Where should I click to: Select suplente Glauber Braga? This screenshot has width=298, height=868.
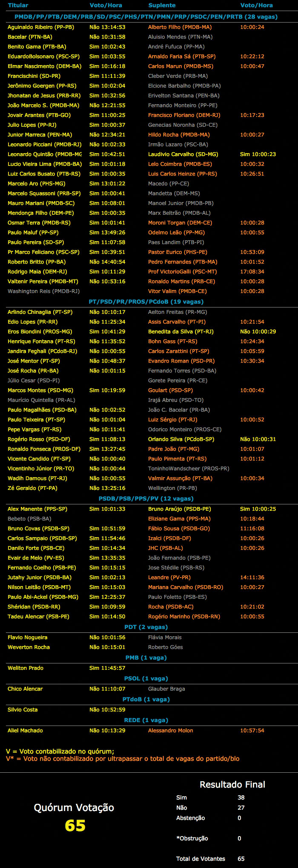(166, 689)
